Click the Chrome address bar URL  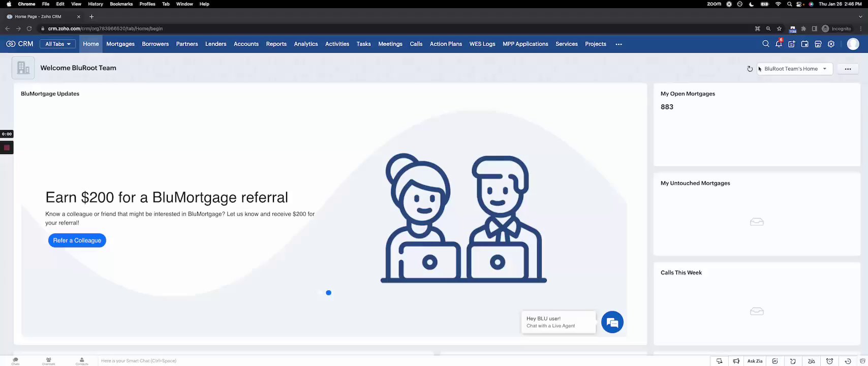click(x=105, y=28)
